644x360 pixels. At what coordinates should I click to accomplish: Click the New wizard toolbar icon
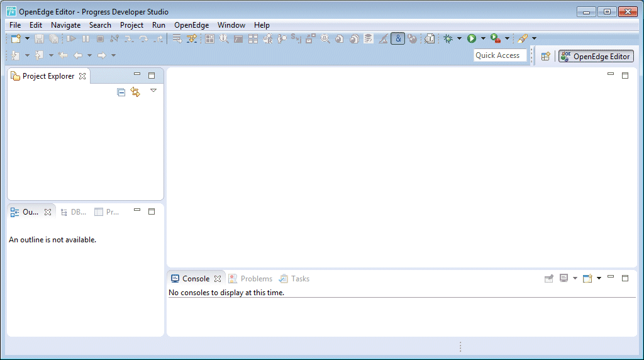pos(16,38)
